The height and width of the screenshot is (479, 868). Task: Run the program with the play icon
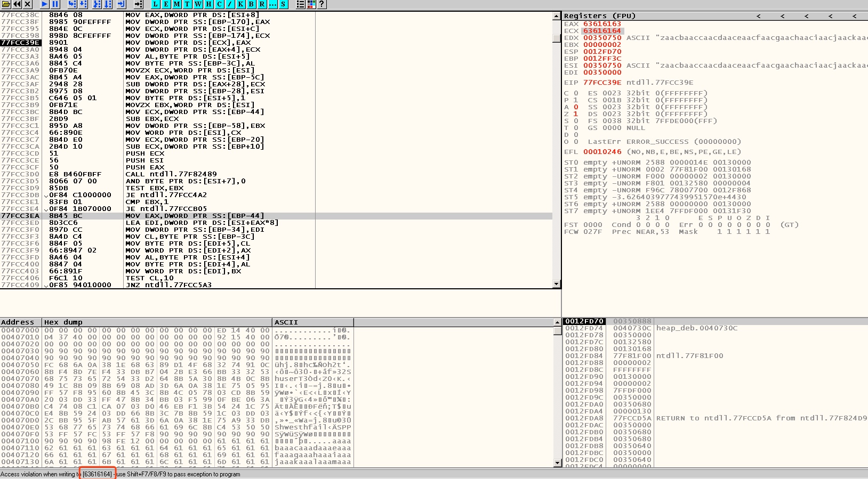point(44,4)
